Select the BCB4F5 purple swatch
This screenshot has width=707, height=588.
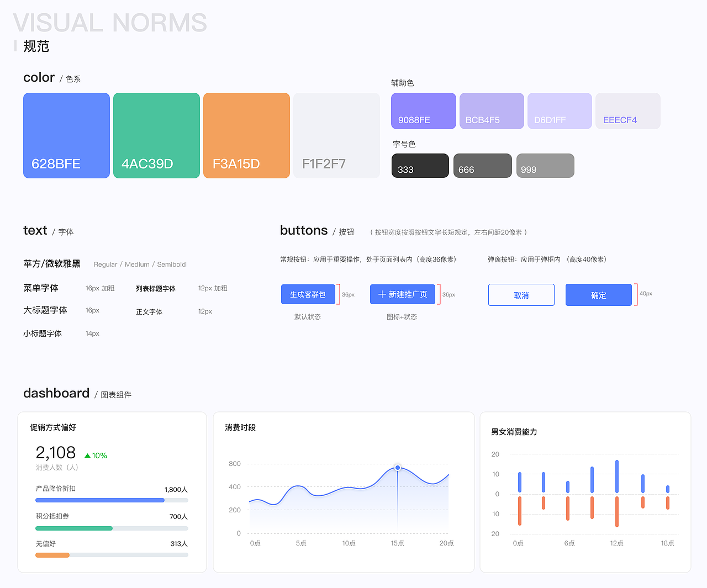(x=491, y=110)
